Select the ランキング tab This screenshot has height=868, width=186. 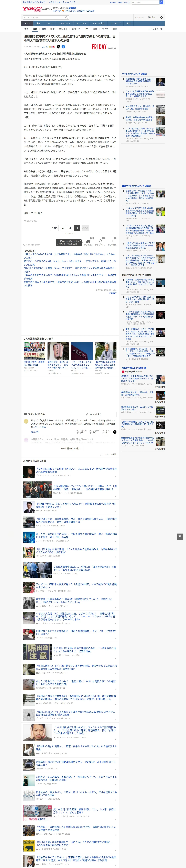[x=115, y=24]
